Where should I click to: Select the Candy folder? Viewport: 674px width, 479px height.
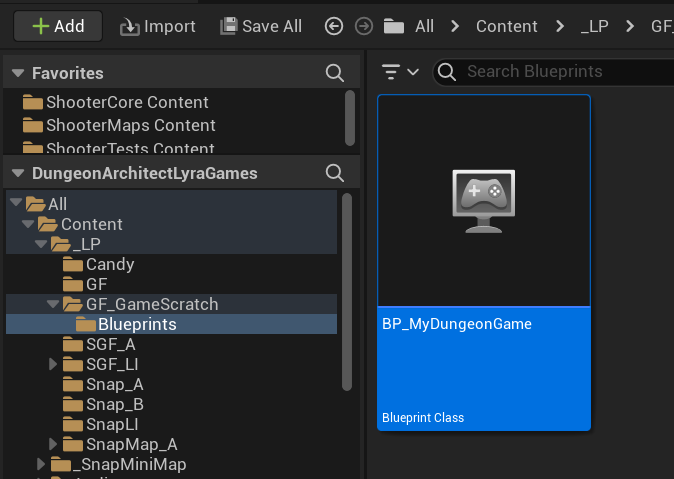pos(109,264)
